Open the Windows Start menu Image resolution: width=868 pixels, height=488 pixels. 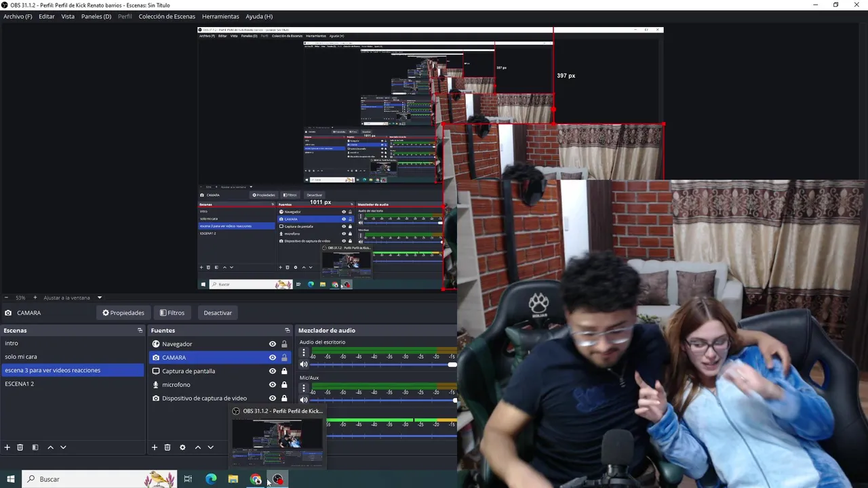coord(10,479)
